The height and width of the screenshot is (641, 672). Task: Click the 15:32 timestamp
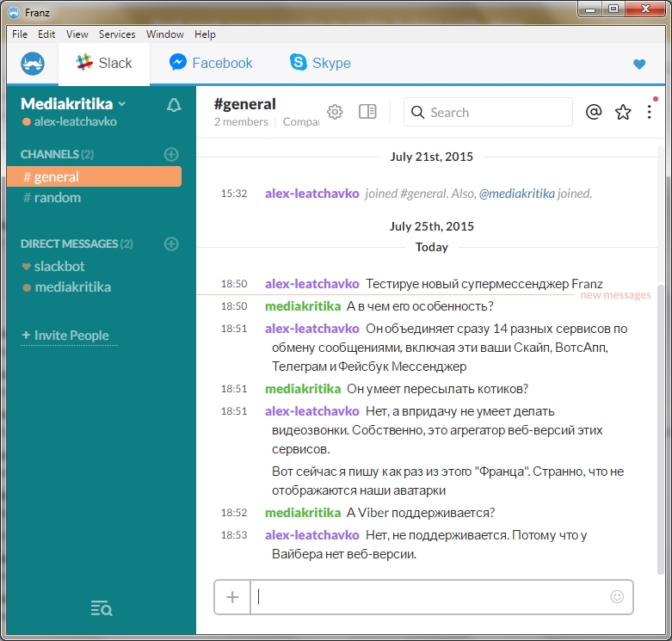point(234,194)
